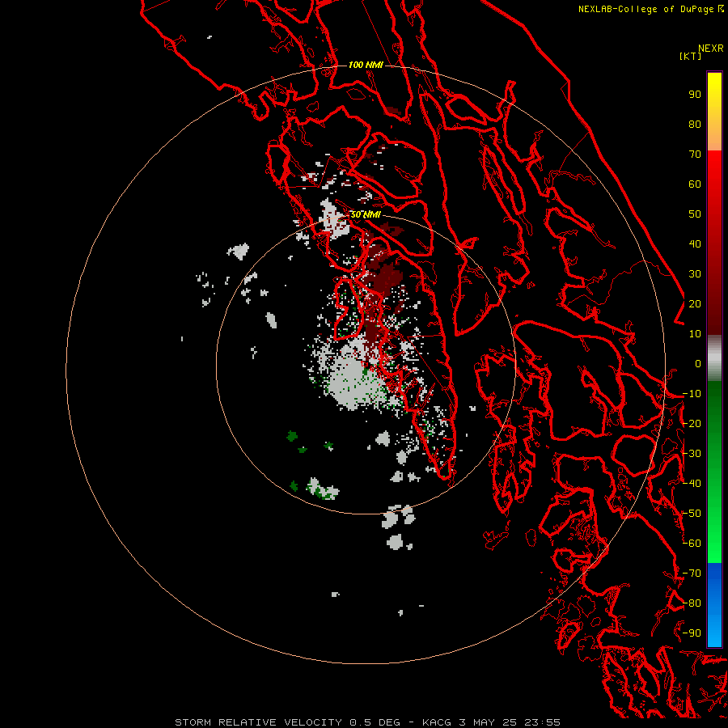Click the "-40" scale value
The height and width of the screenshot is (728, 728).
692,484
